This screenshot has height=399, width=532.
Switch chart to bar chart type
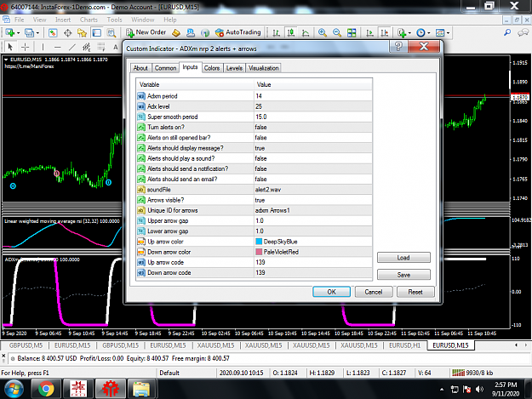pyautogui.click(x=276, y=33)
